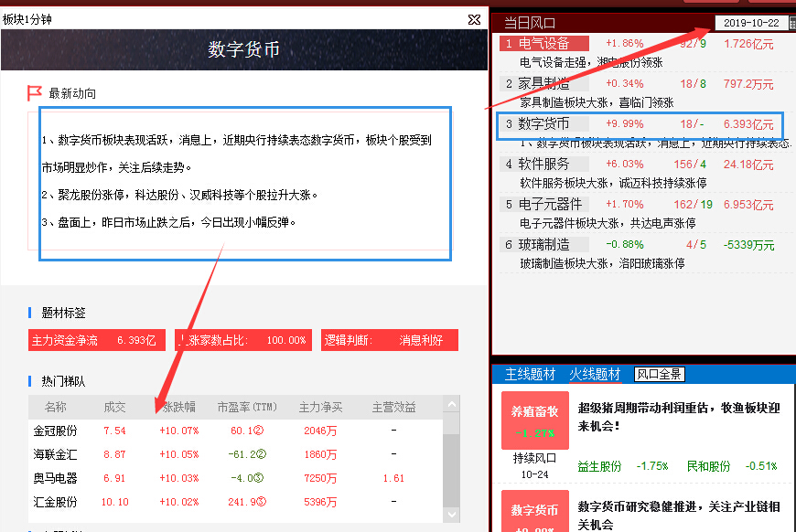Switch to the 主线题材 tab
Viewport: 796px width, 532px height.
coord(530,374)
